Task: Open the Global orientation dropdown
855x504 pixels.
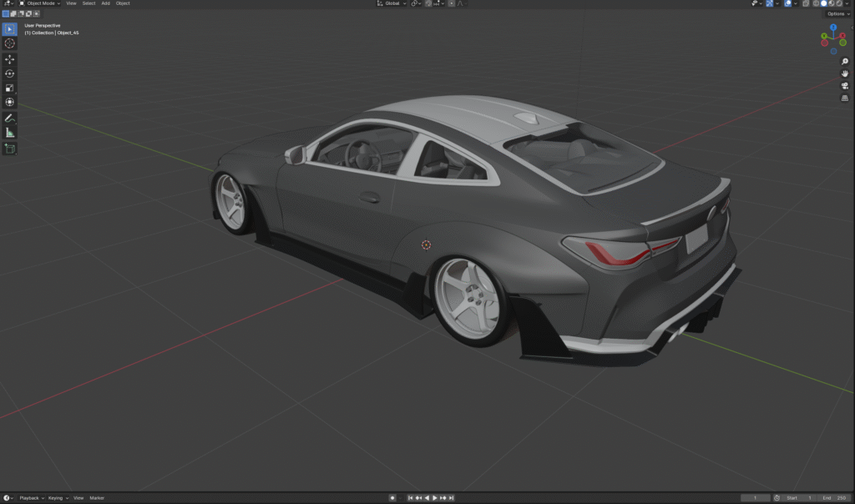Action: 392,3
